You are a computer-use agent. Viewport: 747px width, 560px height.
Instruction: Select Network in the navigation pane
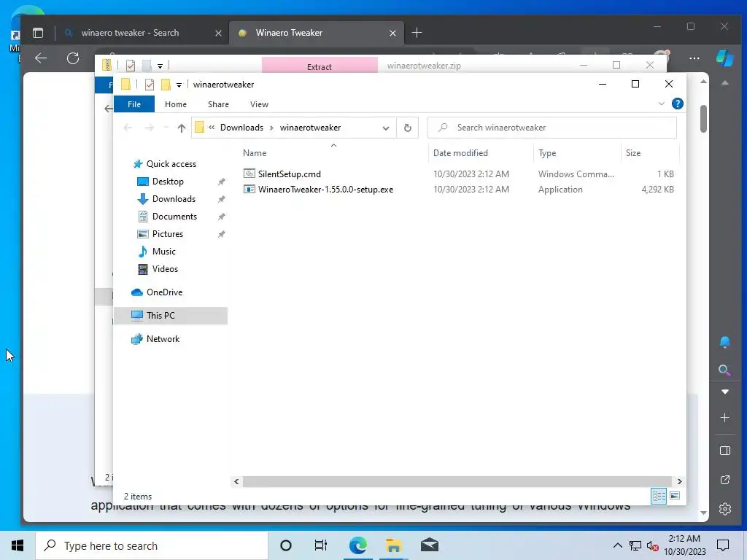(x=163, y=339)
